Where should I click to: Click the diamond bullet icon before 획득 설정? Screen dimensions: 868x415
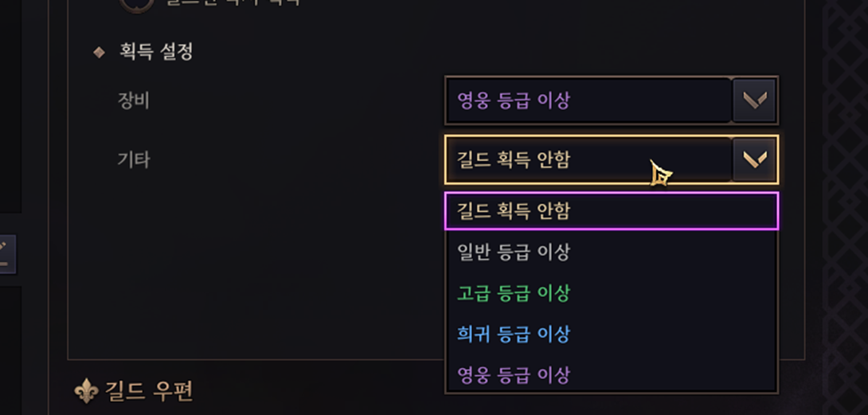point(99,53)
